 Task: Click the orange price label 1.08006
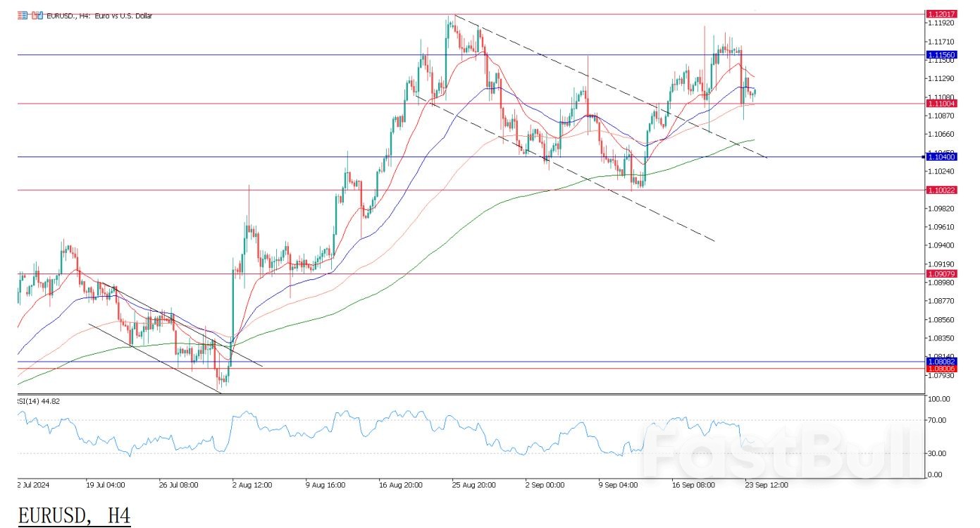click(943, 369)
